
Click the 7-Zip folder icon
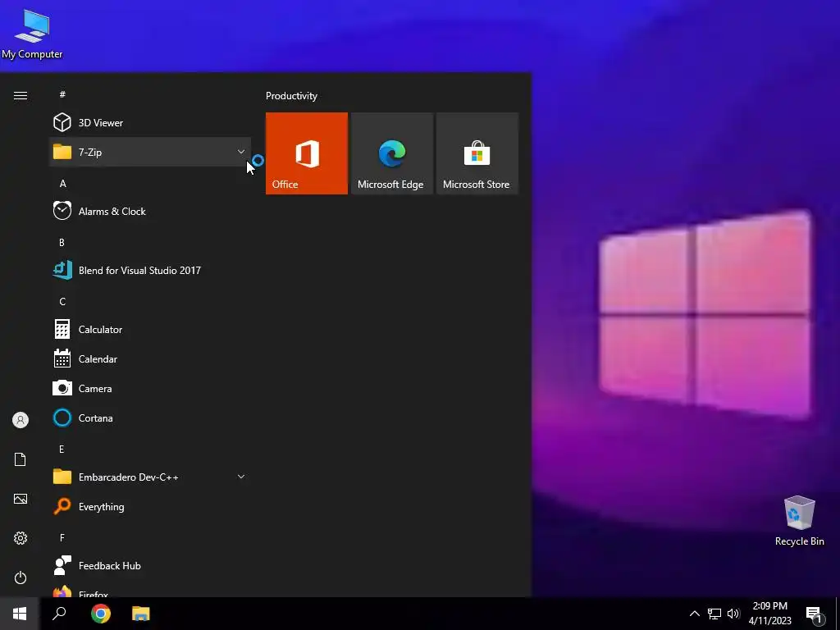(62, 152)
